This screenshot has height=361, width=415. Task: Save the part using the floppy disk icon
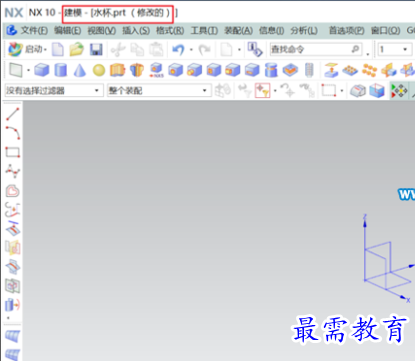[x=96, y=50]
